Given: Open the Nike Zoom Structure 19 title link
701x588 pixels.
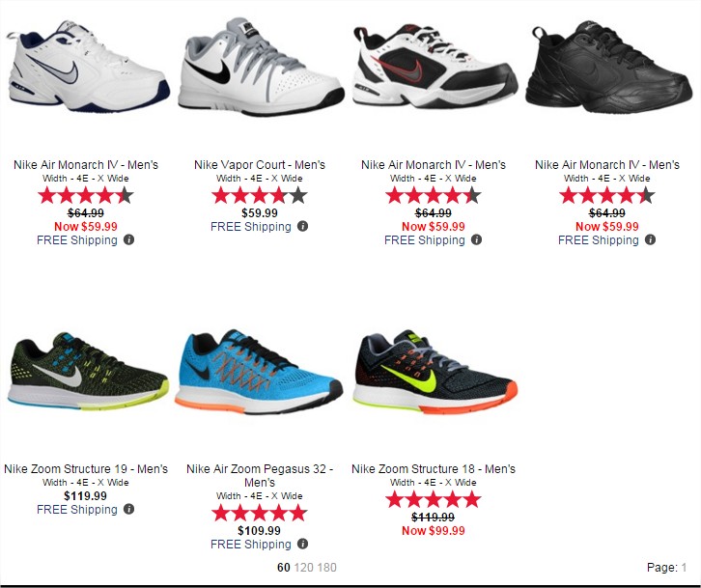Looking at the screenshot, I should (x=86, y=468).
